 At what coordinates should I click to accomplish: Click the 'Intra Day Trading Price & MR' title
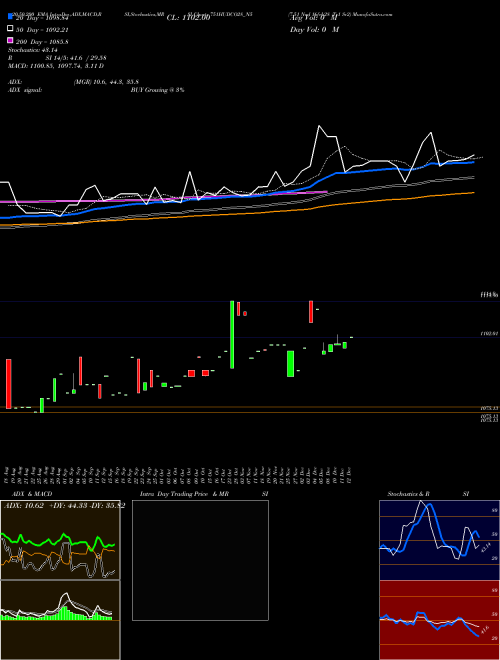[184, 494]
